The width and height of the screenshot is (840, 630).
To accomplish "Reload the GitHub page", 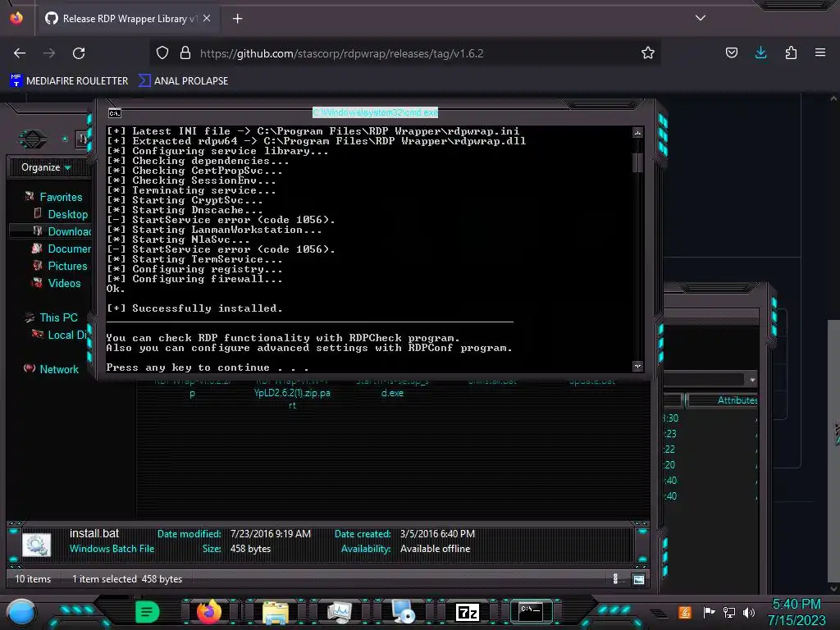I will click(79, 53).
